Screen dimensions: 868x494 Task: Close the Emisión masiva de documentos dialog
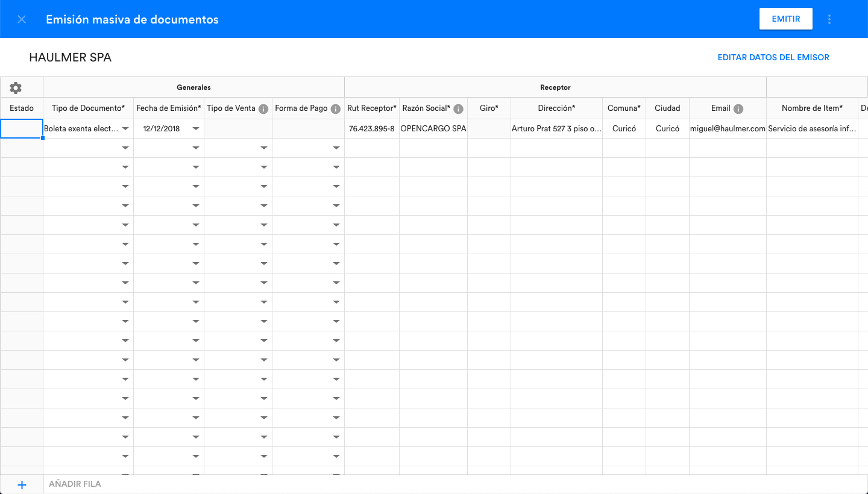[22, 19]
